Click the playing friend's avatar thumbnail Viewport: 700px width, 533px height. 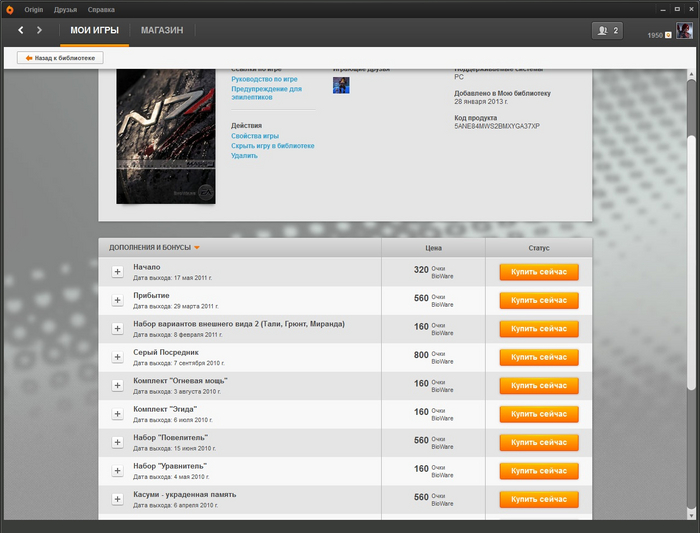point(341,85)
